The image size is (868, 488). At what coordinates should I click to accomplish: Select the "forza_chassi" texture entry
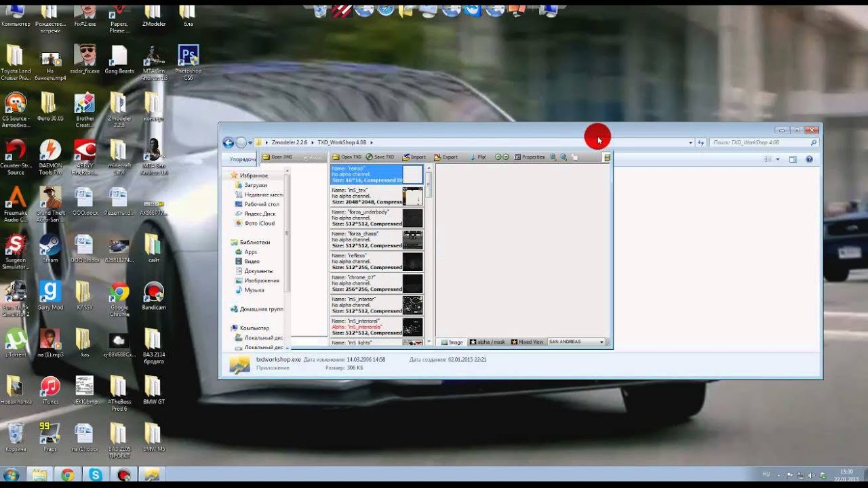(x=376, y=240)
